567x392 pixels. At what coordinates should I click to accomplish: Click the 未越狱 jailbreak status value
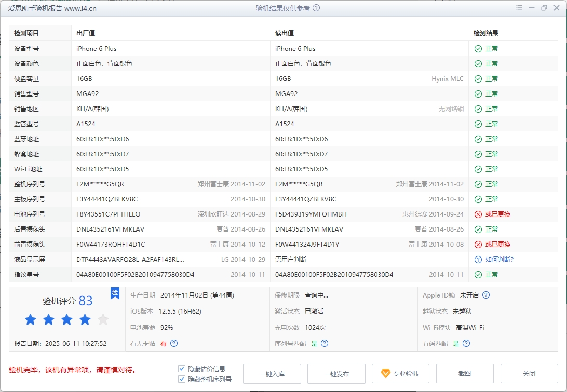462,312
